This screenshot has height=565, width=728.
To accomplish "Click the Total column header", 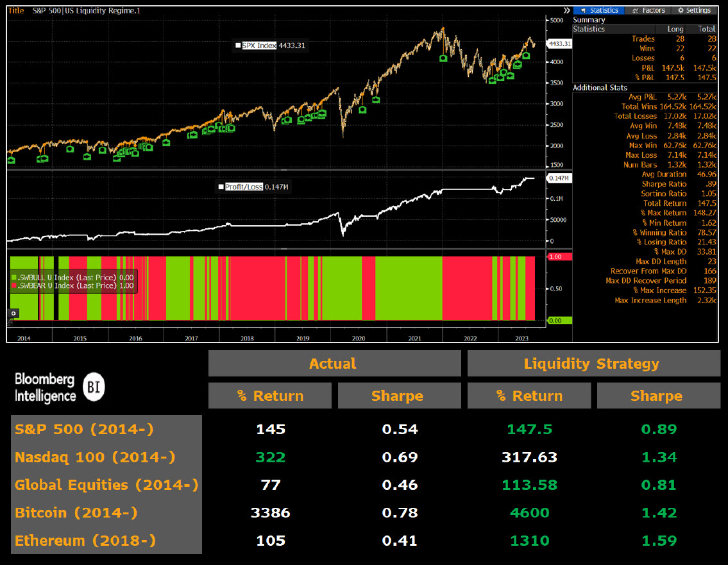I will [707, 29].
